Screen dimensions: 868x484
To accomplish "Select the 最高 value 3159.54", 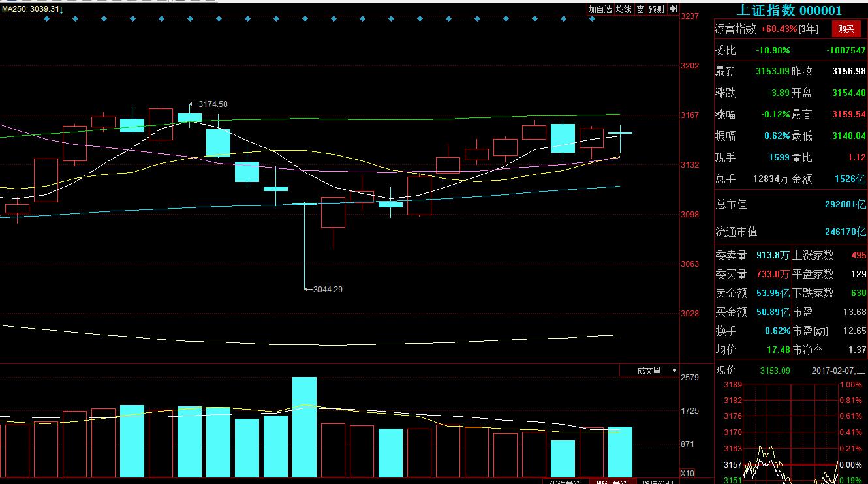I will (x=848, y=114).
